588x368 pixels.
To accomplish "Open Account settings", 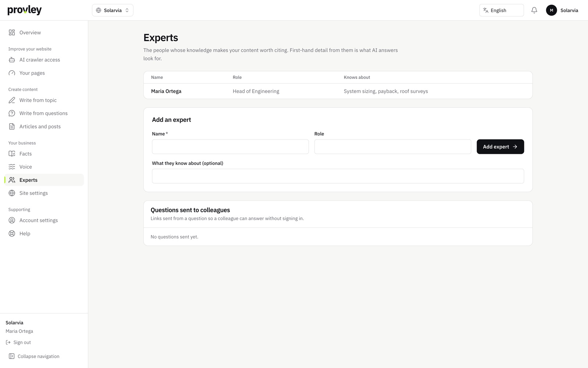I will coord(44,220).
